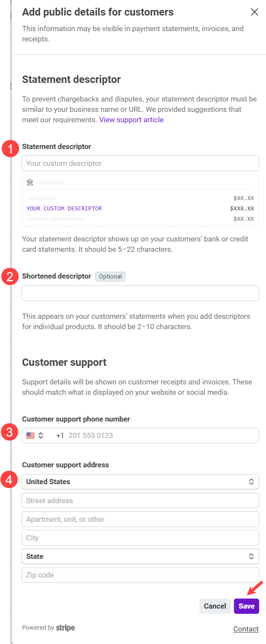Image resolution: width=266 pixels, height=644 pixels.
Task: Enter customer support phone number field
Action: 160,435
